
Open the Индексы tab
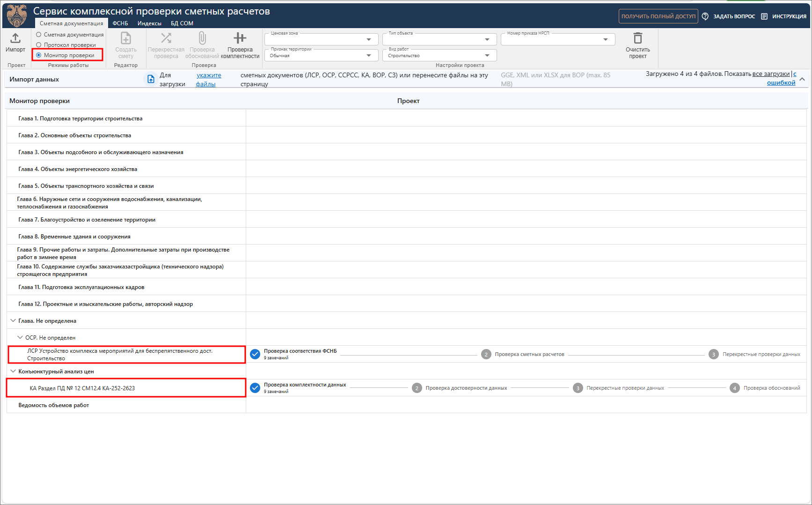coord(149,23)
